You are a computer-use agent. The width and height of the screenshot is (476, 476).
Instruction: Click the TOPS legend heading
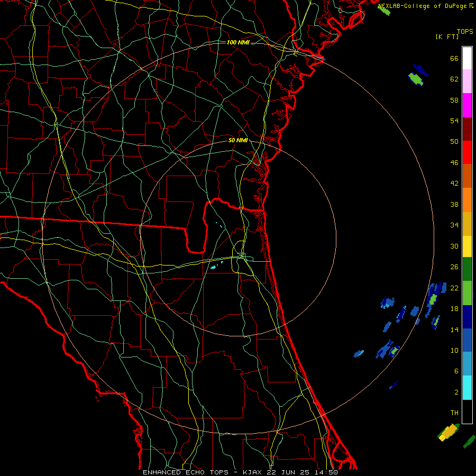[465, 32]
